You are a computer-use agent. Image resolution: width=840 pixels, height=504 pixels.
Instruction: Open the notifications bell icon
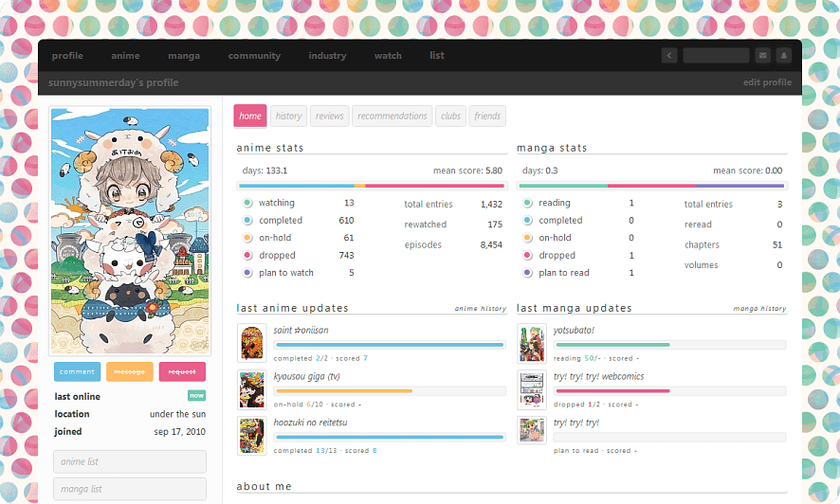[x=783, y=56]
